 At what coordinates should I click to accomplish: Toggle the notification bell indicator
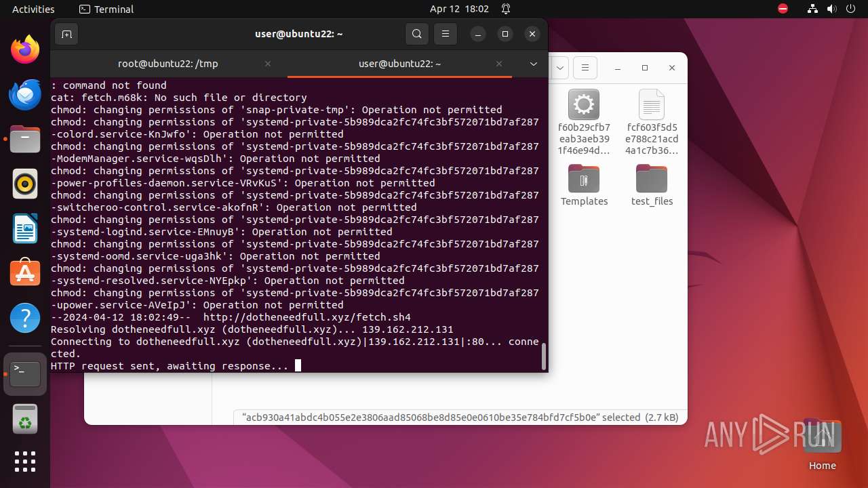click(506, 9)
